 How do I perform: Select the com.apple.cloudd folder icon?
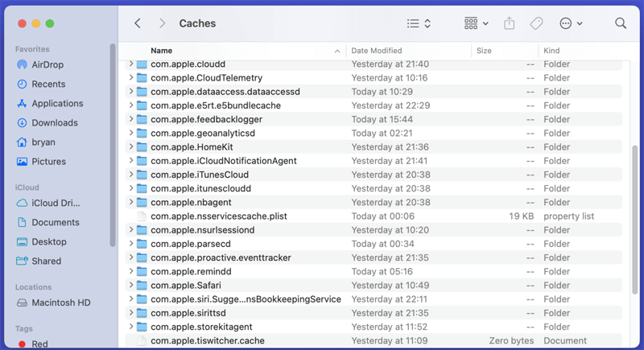tap(142, 64)
